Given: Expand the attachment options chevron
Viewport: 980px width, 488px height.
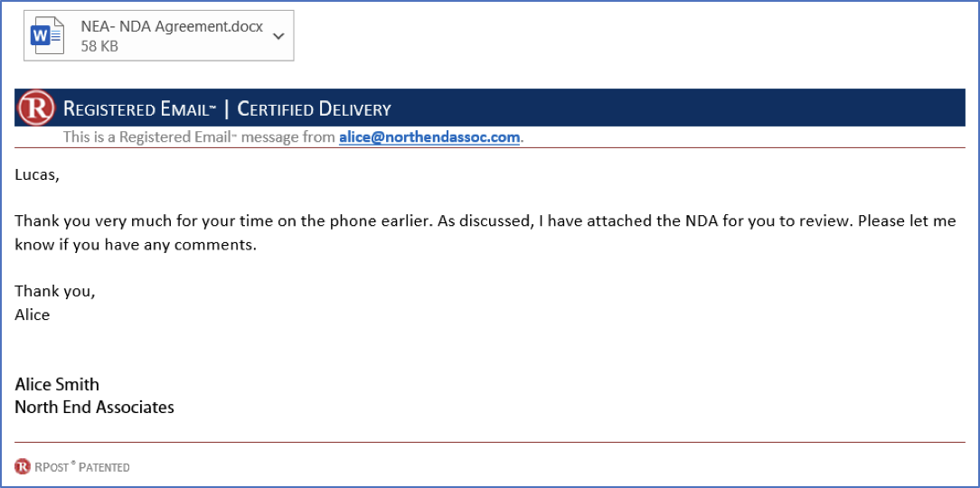Looking at the screenshot, I should pyautogui.click(x=278, y=36).
